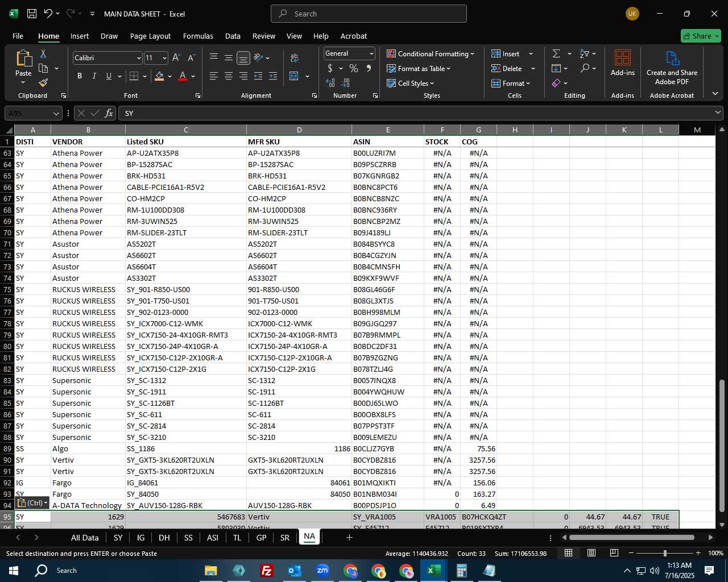Image resolution: width=728 pixels, height=582 pixels.
Task: Switch to All Data sheet tab
Action: click(85, 538)
